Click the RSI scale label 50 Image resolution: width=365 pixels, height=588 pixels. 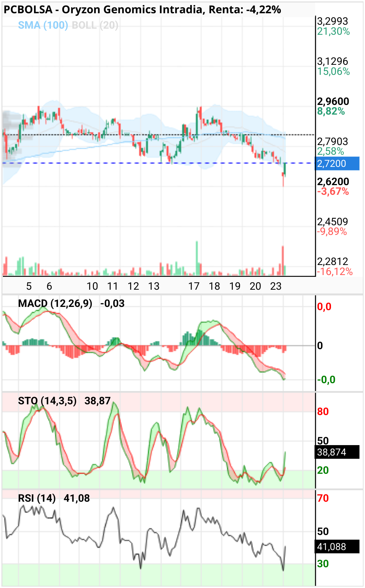pyautogui.click(x=323, y=531)
